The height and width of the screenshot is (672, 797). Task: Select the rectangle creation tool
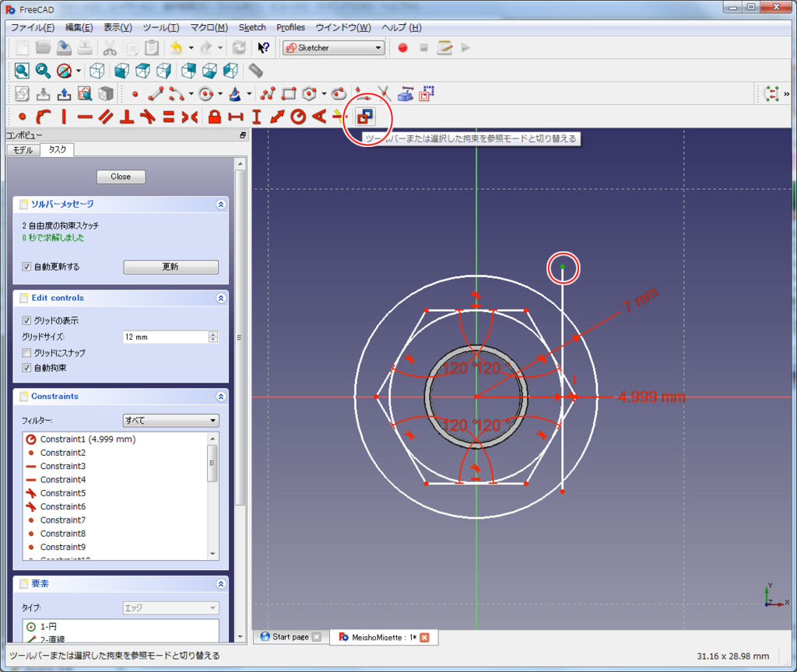[x=289, y=94]
